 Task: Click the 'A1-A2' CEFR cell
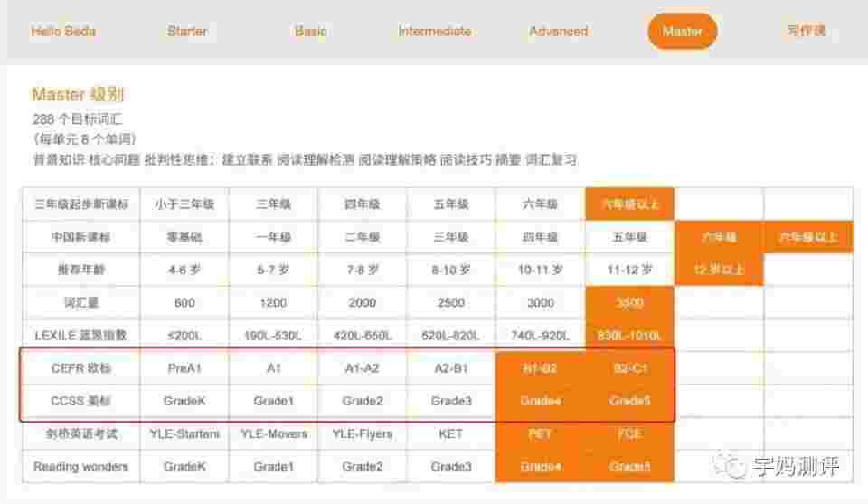(x=362, y=368)
